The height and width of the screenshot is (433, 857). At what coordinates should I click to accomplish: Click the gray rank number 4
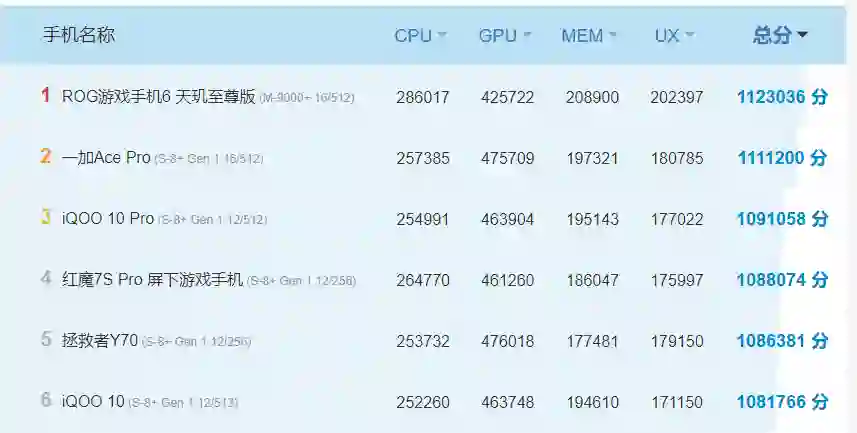click(46, 278)
